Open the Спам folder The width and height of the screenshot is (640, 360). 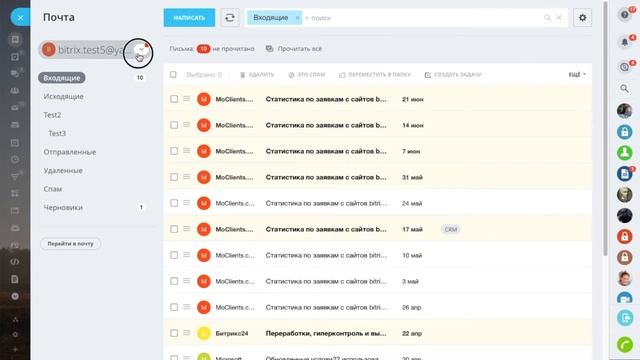[x=53, y=189]
